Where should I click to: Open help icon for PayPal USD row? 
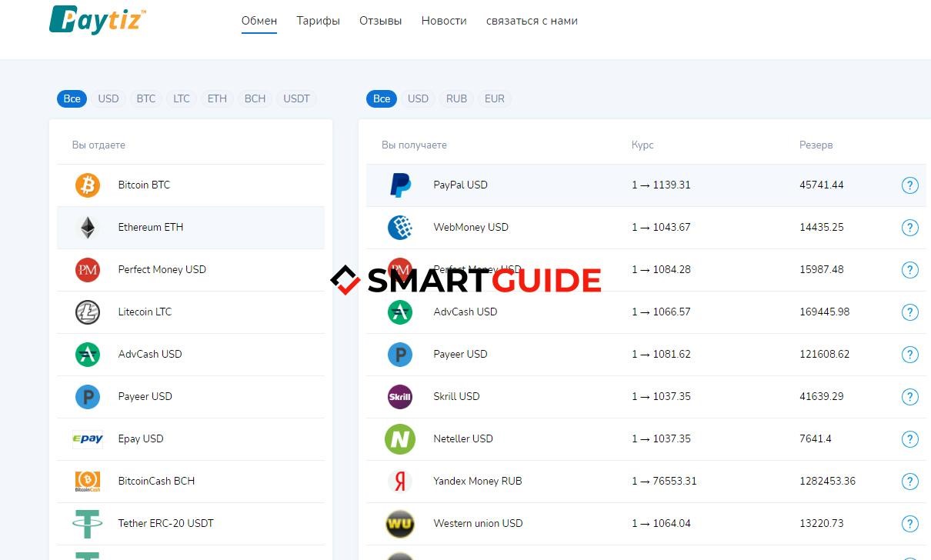point(909,185)
